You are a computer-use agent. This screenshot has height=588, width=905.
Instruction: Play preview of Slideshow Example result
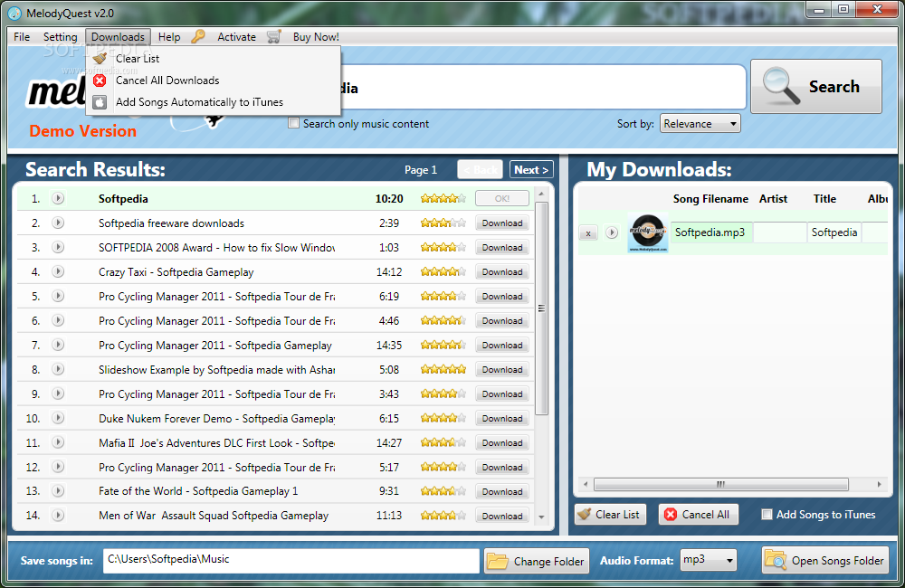pyautogui.click(x=58, y=369)
